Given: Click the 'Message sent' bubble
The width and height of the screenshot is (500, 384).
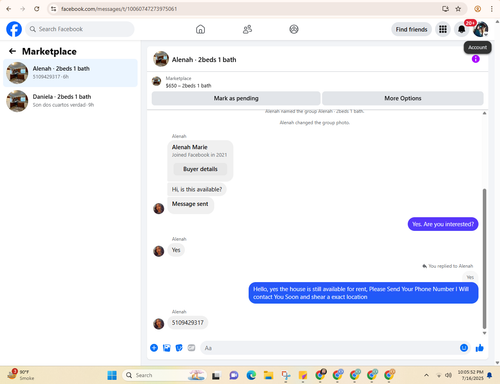Looking at the screenshot, I should click(190, 204).
